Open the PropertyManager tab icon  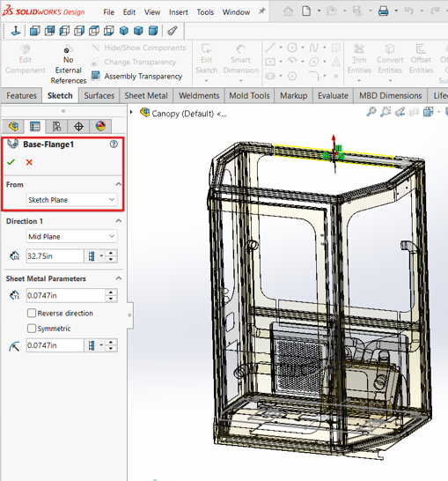(x=35, y=126)
